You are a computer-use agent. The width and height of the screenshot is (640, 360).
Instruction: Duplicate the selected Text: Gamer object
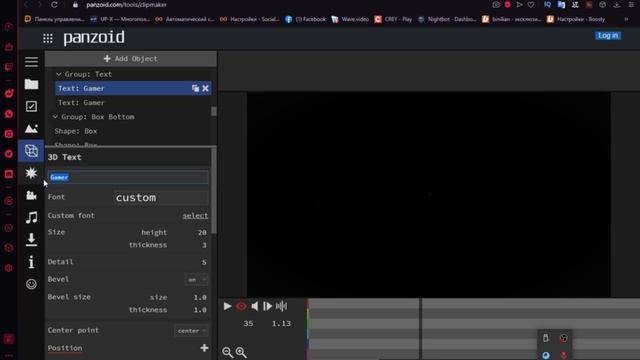pyautogui.click(x=196, y=88)
